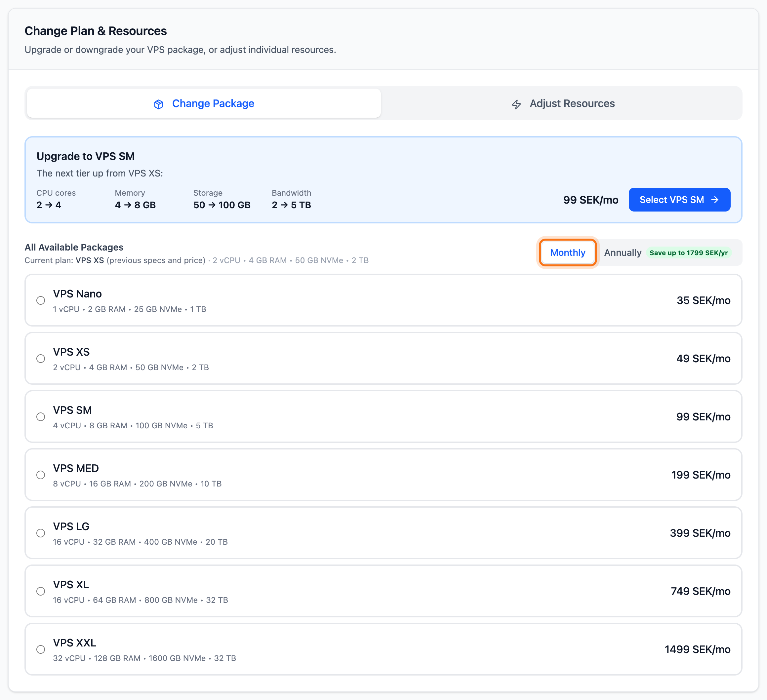Select the VPS MED radio button
Screen dimensions: 767x700
(x=41, y=475)
